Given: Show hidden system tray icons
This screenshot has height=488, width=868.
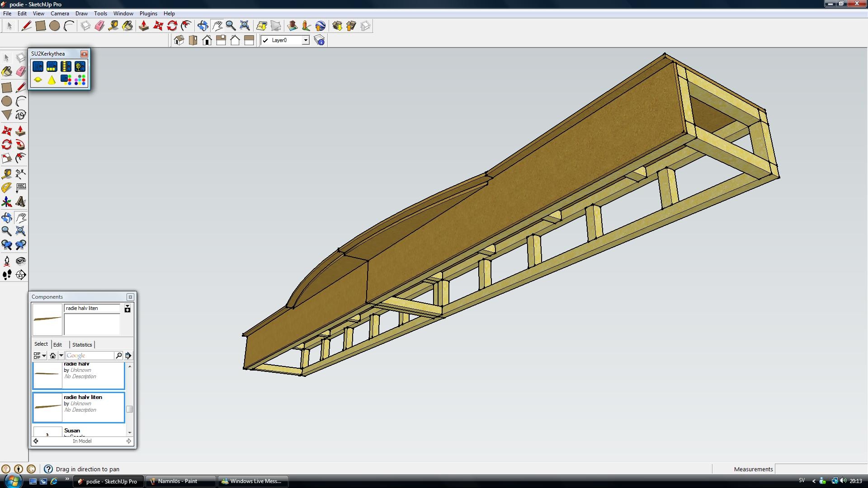Looking at the screenshot, I should (x=814, y=481).
